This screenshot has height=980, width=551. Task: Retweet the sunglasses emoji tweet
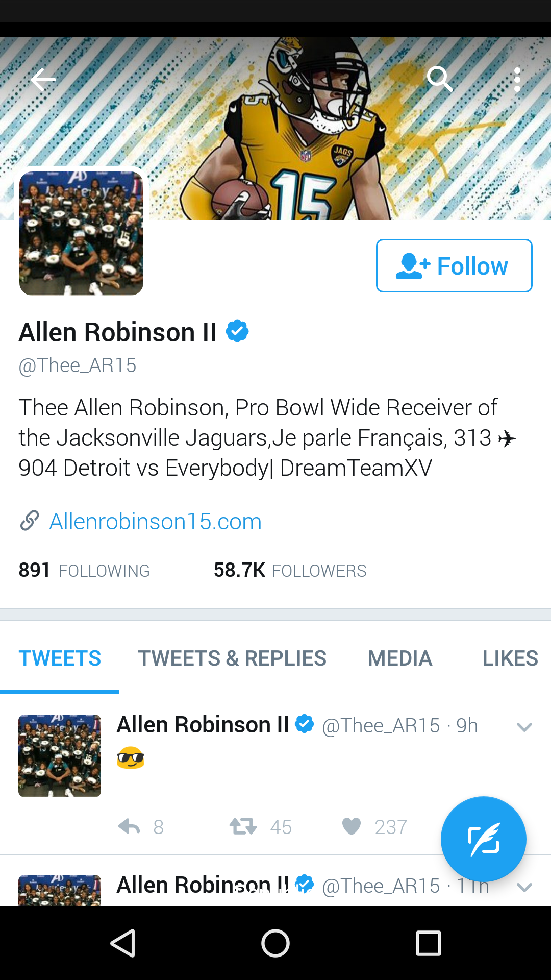click(x=243, y=826)
